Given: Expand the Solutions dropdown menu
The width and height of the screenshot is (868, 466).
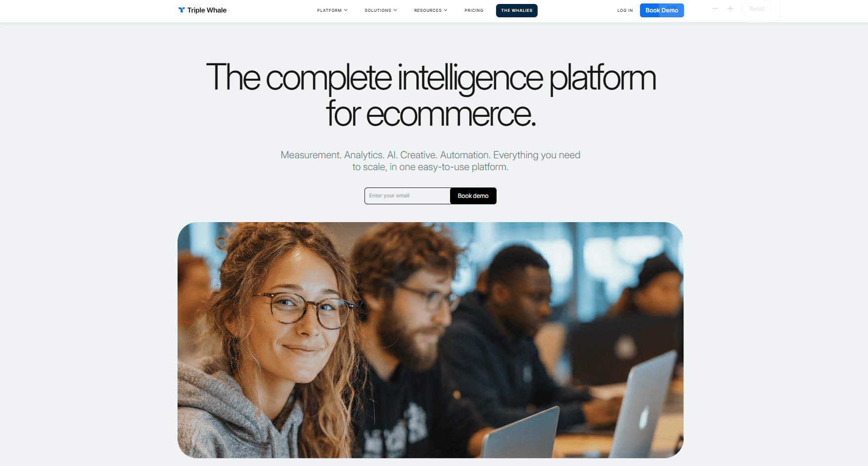Looking at the screenshot, I should pyautogui.click(x=381, y=10).
